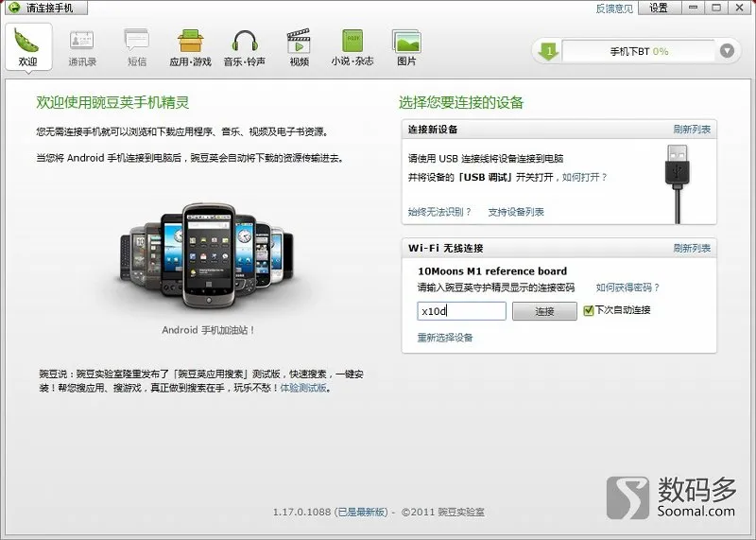Screen dimensions: 756x540
Task: Click the 10Moons M1 reference board text
Action: tap(492, 271)
